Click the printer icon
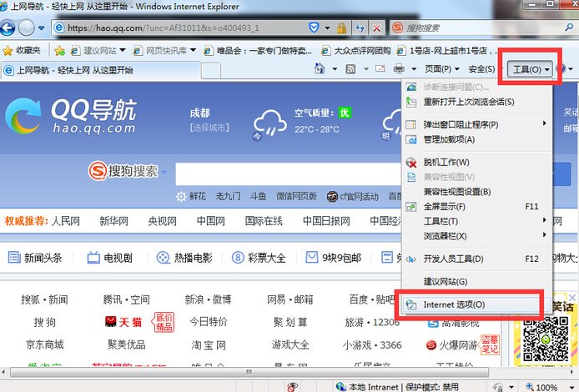 click(x=399, y=68)
